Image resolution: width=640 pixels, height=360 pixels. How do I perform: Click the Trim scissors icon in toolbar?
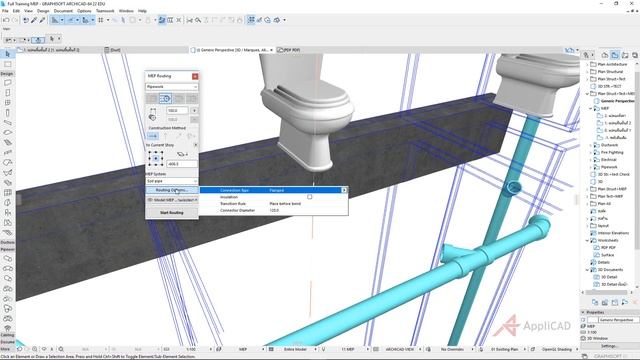point(190,20)
